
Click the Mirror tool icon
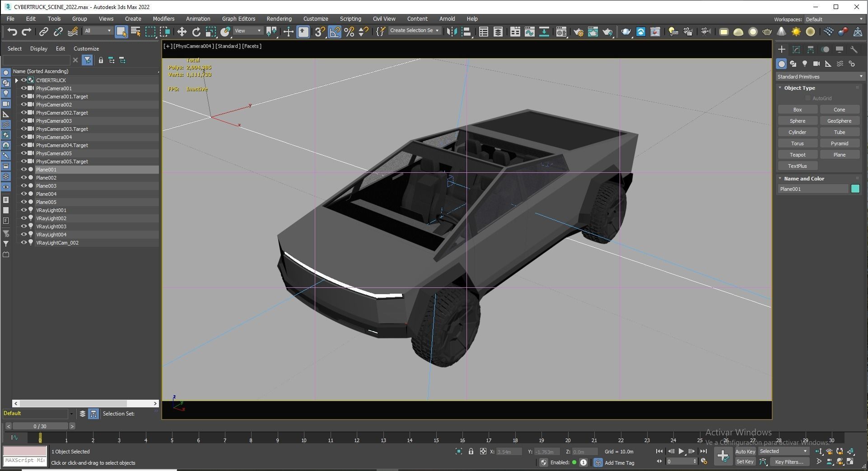point(451,32)
